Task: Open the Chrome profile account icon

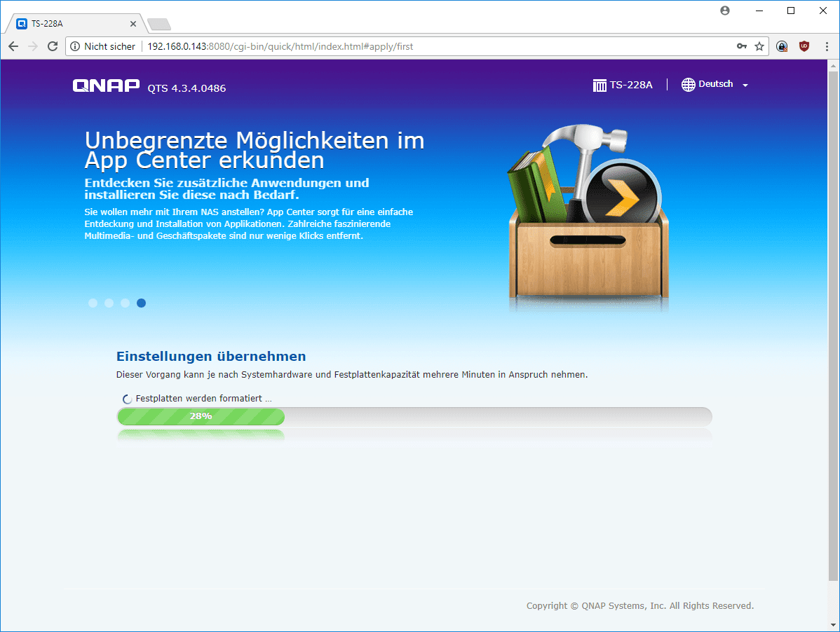Action: pos(725,11)
